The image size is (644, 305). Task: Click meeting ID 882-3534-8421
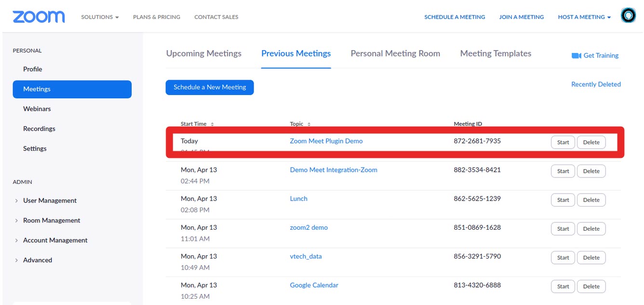pos(477,170)
